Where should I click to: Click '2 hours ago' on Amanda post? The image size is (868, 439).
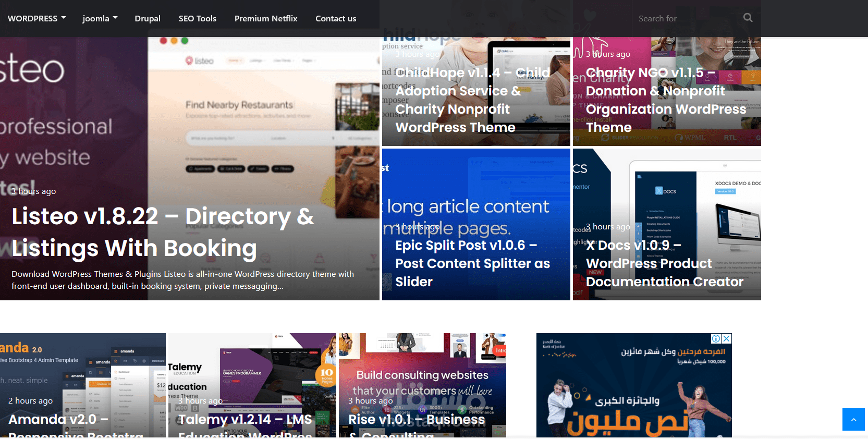click(30, 400)
